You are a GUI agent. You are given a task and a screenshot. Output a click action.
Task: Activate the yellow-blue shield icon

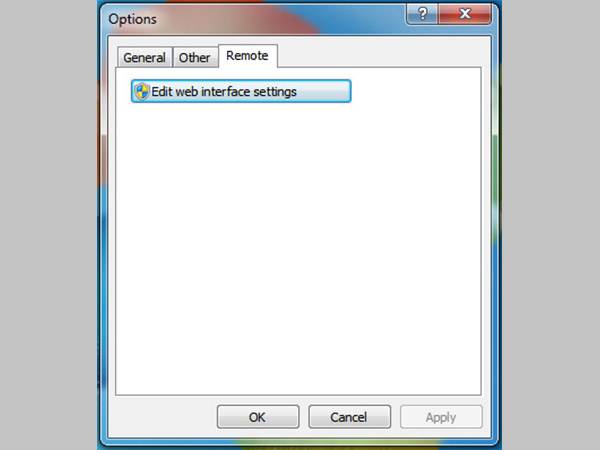tap(142, 91)
